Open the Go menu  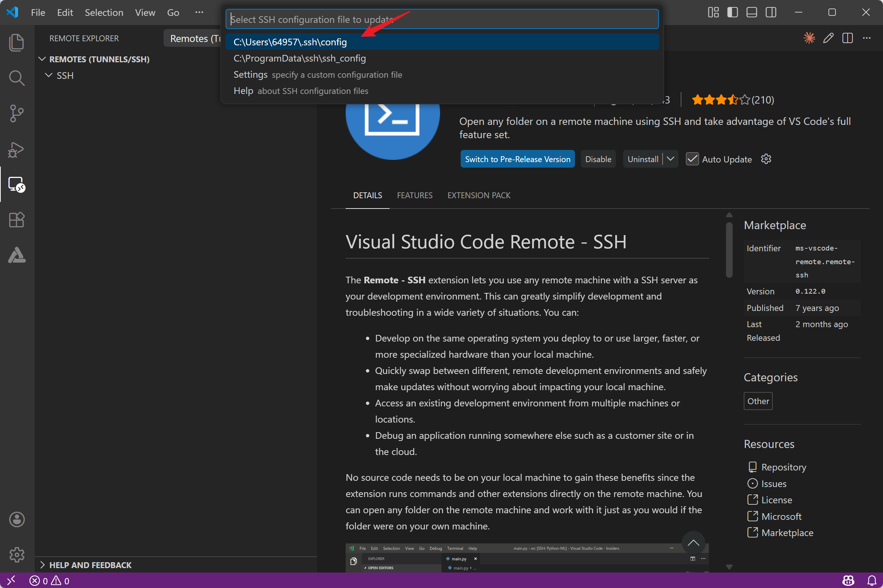click(173, 13)
